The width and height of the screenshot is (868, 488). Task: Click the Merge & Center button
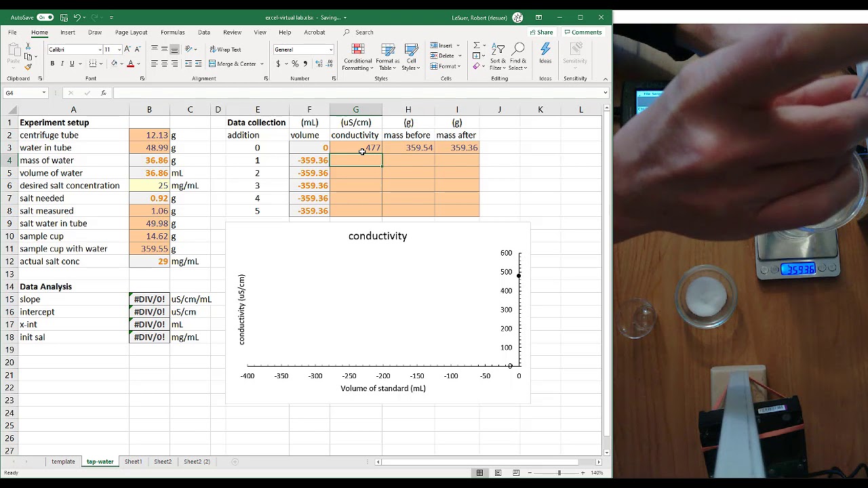point(233,64)
